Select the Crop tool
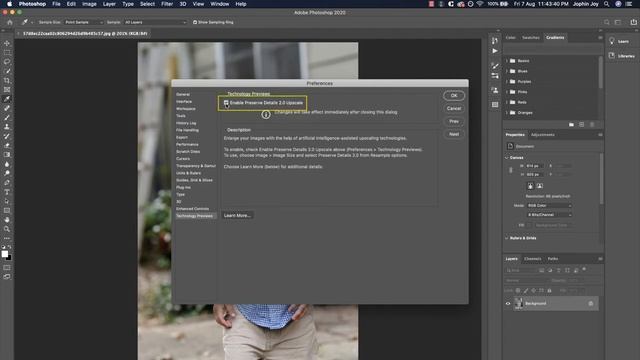Screen dimensions: 640x360 coord(7,80)
